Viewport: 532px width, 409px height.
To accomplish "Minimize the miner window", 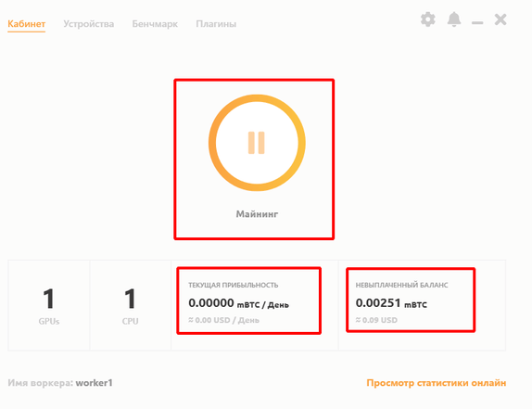I will (x=477, y=23).
